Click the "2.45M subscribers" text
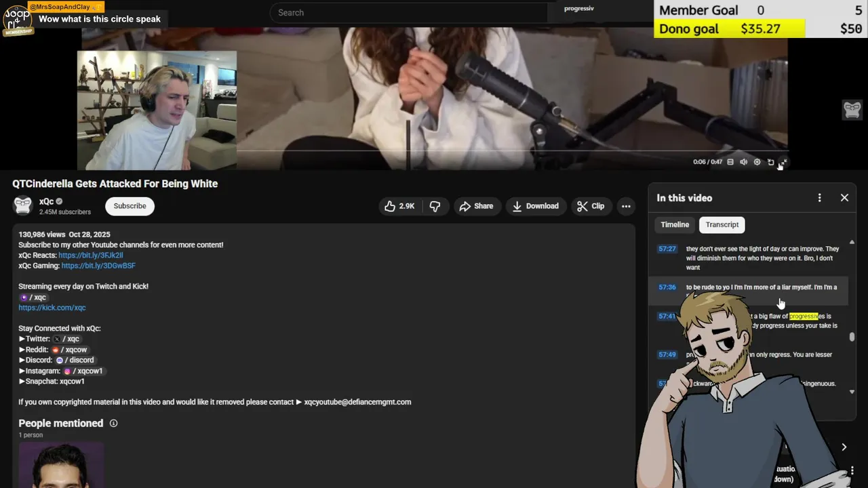The height and width of the screenshot is (488, 868). (x=64, y=212)
